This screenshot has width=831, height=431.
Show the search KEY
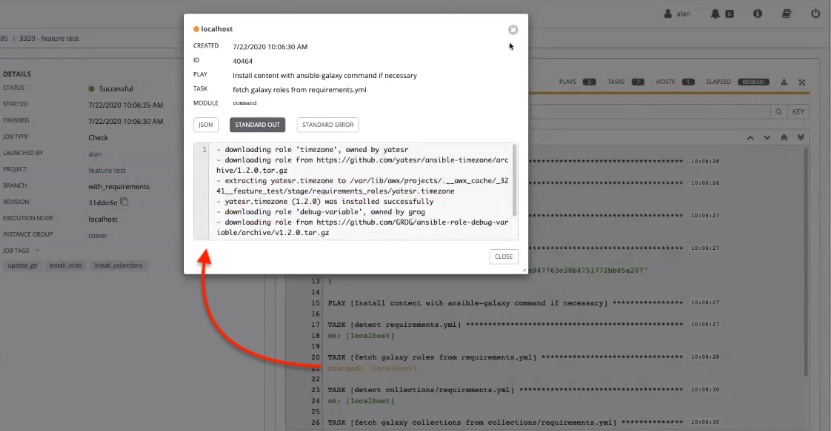tap(798, 112)
